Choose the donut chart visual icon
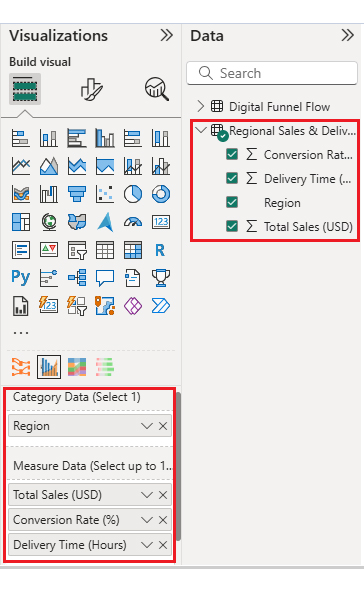This screenshot has width=364, height=592. click(161, 194)
